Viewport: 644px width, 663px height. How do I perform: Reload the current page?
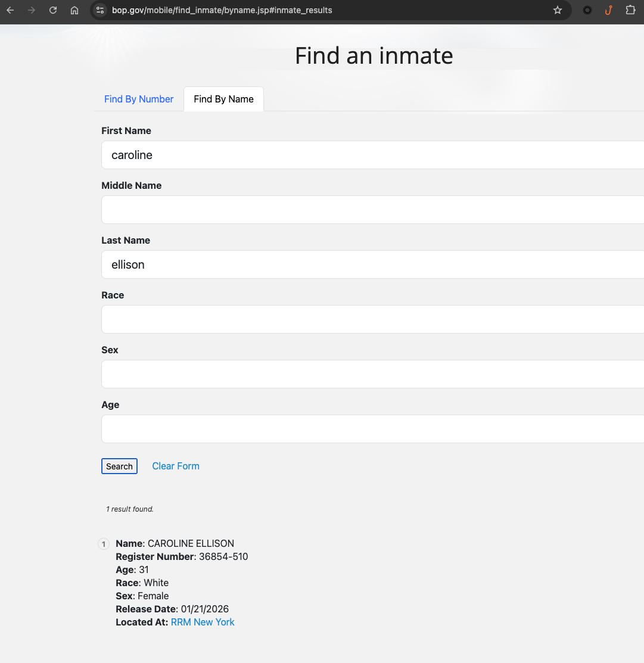(53, 10)
